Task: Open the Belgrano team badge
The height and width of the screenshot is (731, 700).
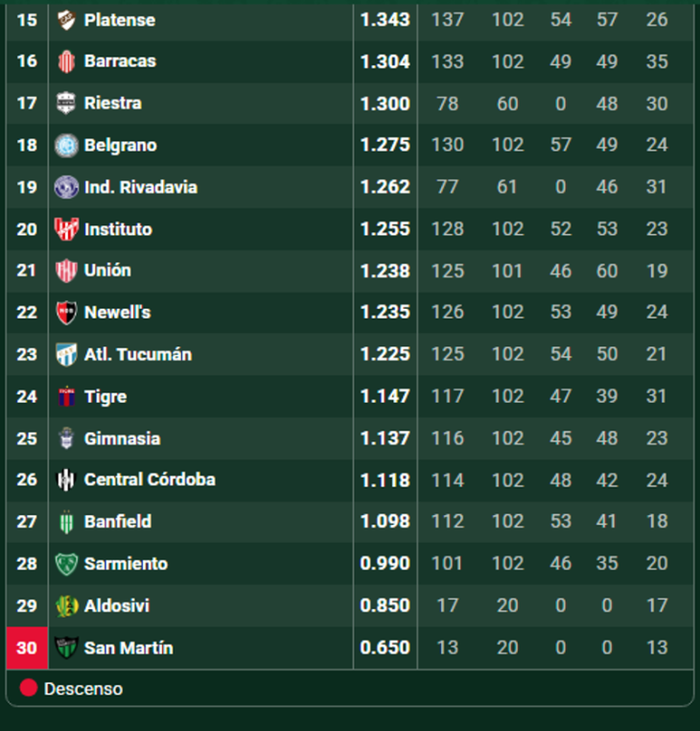Action: click(66, 145)
